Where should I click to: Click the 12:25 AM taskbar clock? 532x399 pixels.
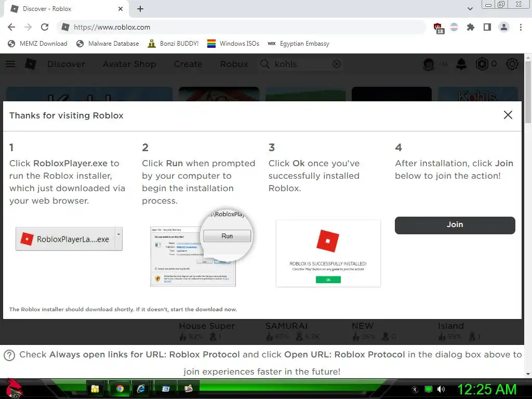(487, 389)
